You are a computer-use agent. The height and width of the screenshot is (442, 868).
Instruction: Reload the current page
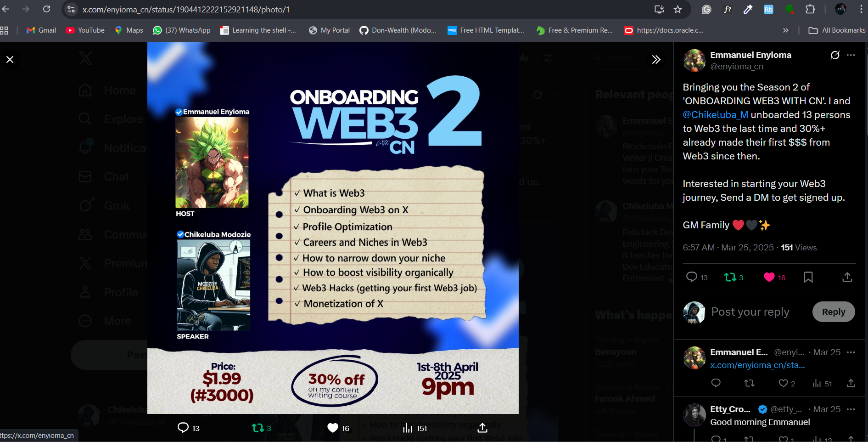click(x=46, y=9)
